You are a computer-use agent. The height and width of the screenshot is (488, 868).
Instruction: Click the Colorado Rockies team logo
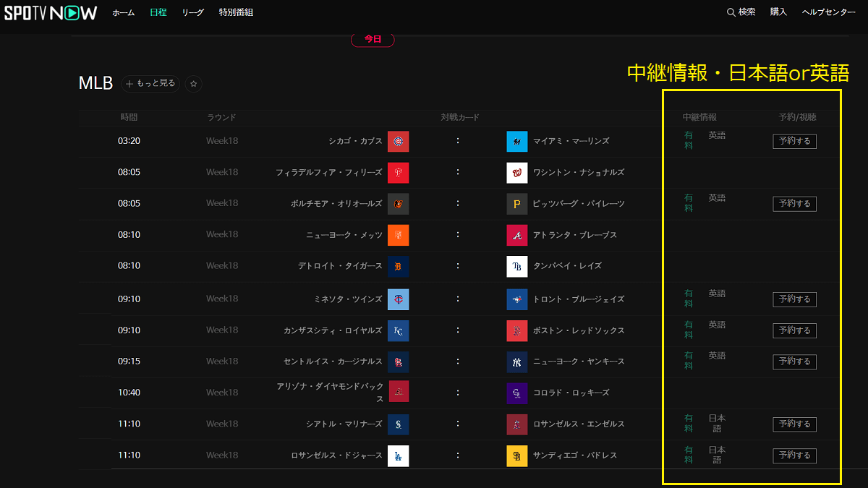(x=517, y=393)
